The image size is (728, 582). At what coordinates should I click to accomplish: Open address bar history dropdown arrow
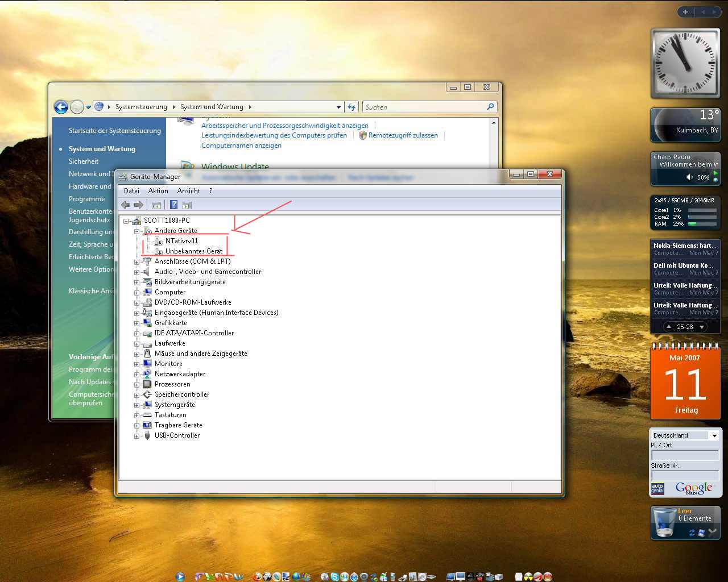(338, 107)
